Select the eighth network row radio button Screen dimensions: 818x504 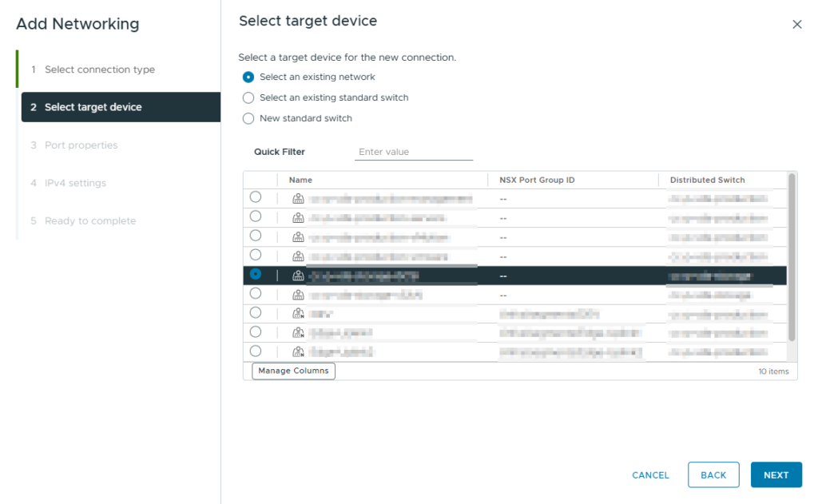tap(255, 332)
